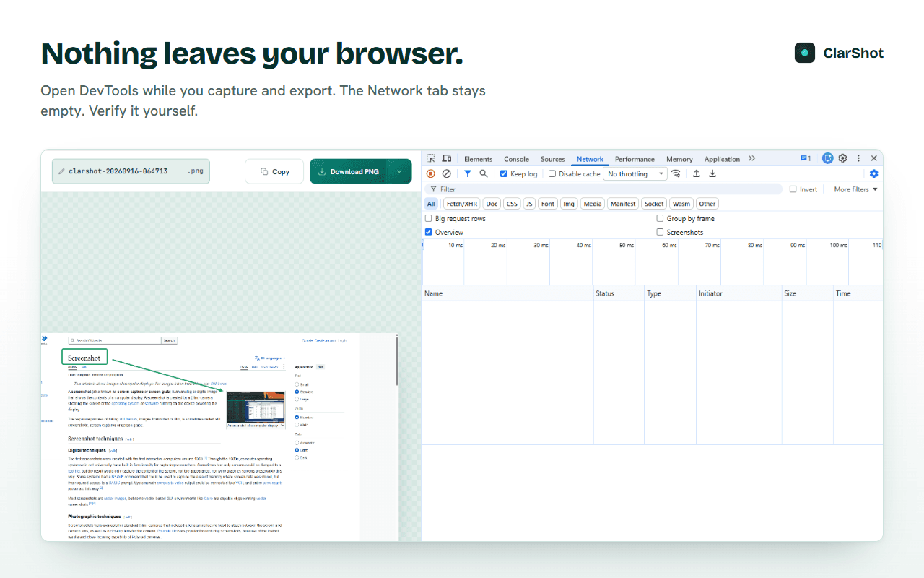Enable Group by frame

[660, 218]
